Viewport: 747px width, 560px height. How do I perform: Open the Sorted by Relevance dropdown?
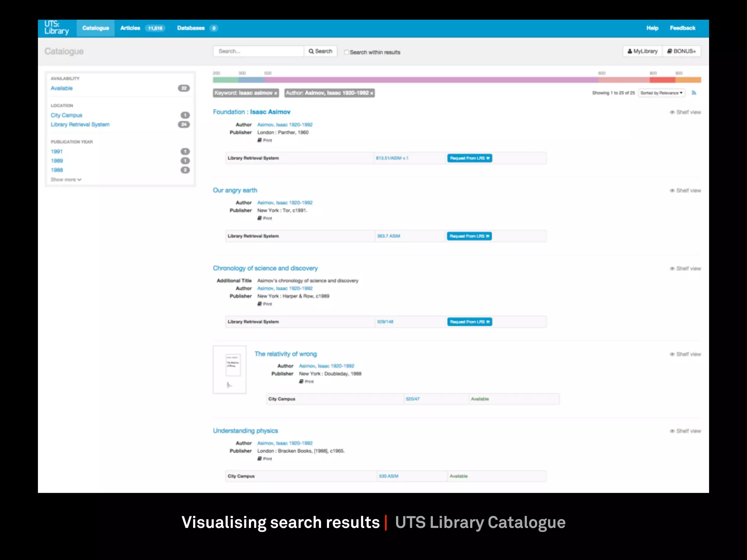[x=662, y=93]
